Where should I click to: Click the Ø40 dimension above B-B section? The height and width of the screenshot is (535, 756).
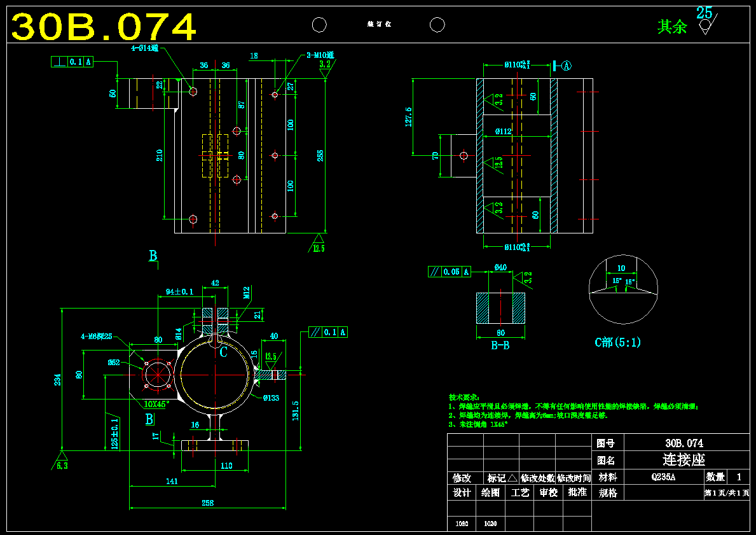pyautogui.click(x=500, y=267)
